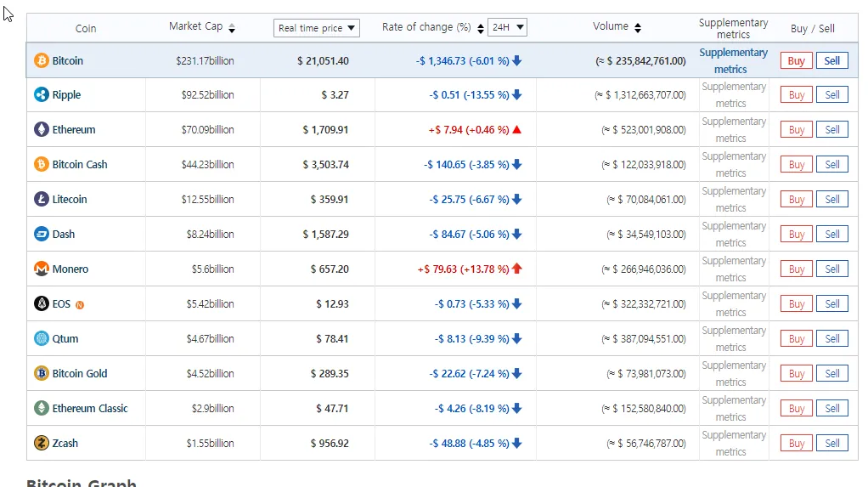Sell Qtum

point(832,338)
